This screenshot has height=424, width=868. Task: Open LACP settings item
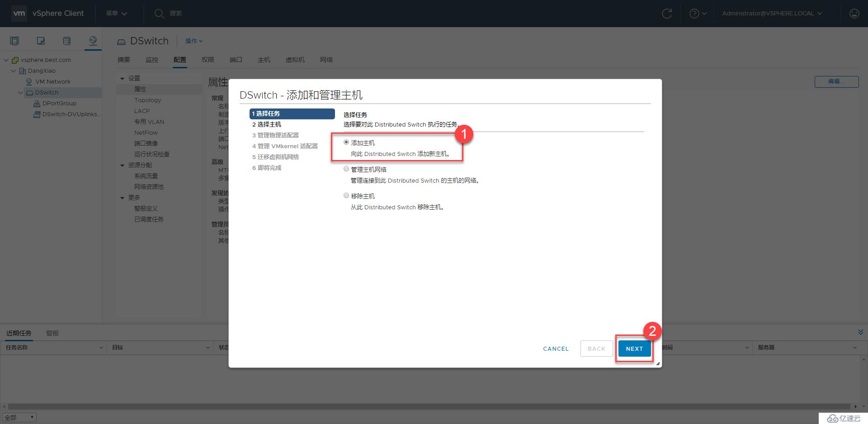(x=142, y=111)
